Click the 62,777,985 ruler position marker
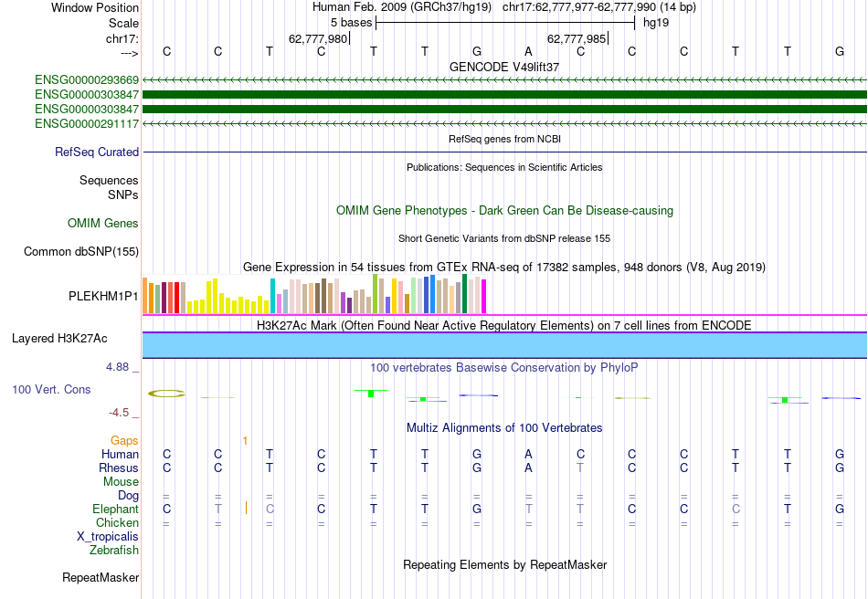The image size is (868, 599). coord(577,38)
